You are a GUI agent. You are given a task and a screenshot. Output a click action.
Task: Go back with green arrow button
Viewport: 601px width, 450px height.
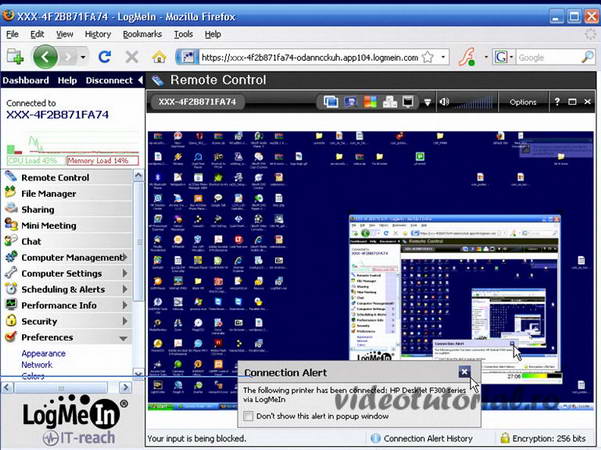pyautogui.click(x=45, y=57)
